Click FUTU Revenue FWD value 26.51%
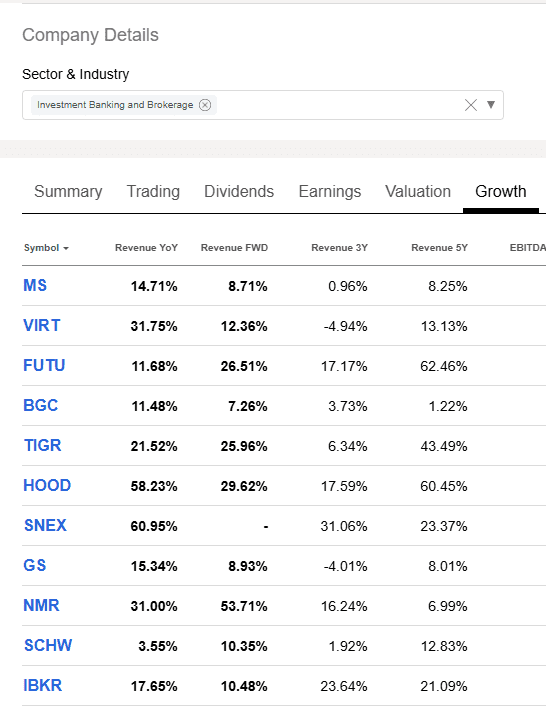 244,366
